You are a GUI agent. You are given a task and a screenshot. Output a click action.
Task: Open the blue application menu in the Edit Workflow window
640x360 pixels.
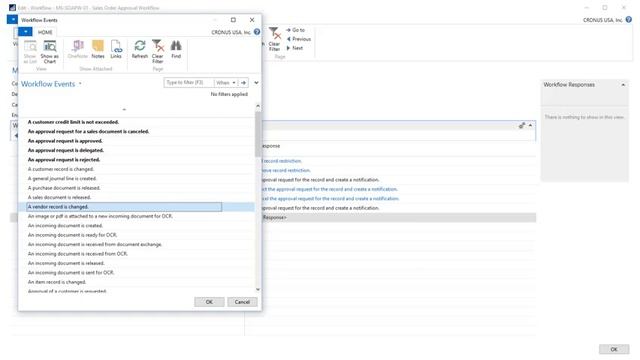[x=12, y=19]
